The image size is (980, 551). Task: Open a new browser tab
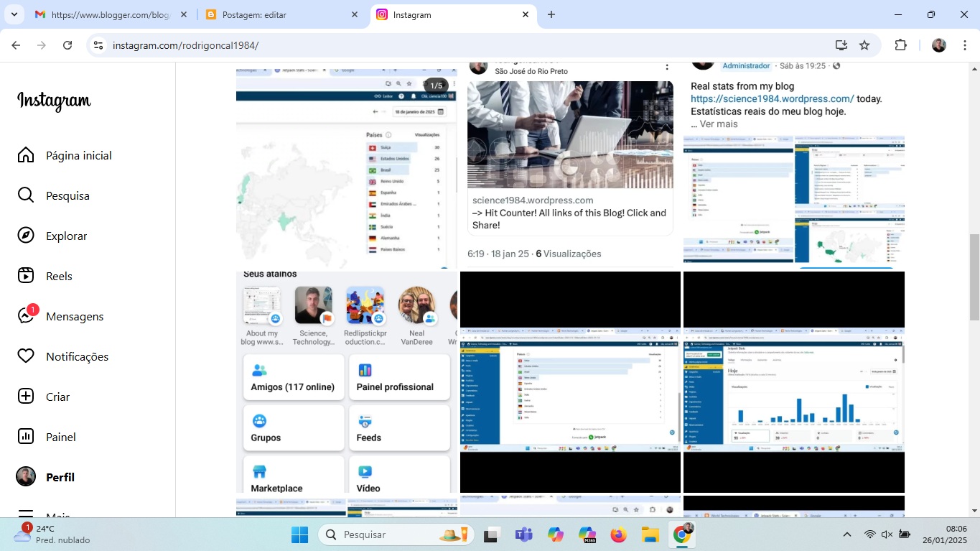coord(551,14)
